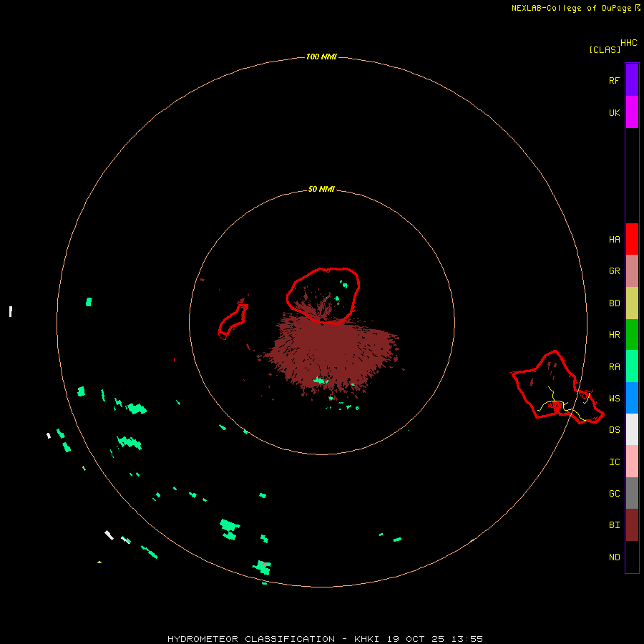Image resolution: width=644 pixels, height=644 pixels.
Task: Click the "HR" legend label
Action: point(614,335)
